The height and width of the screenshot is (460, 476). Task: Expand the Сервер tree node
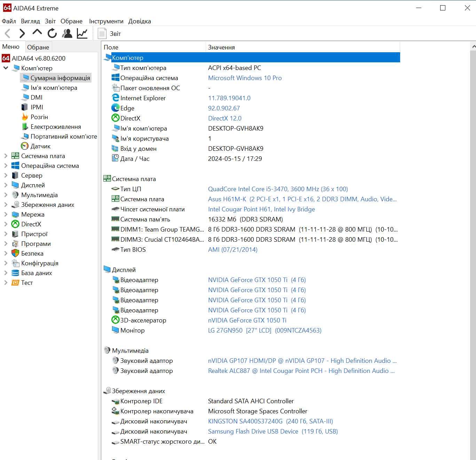click(6, 176)
